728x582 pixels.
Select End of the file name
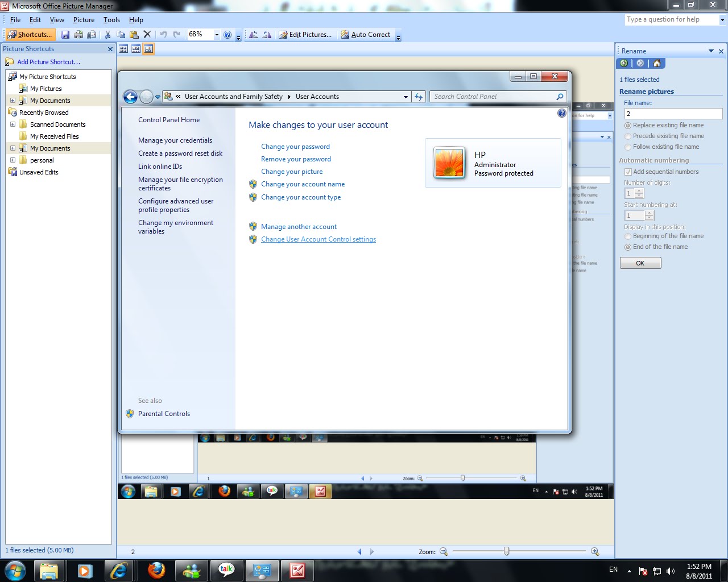[628, 247]
